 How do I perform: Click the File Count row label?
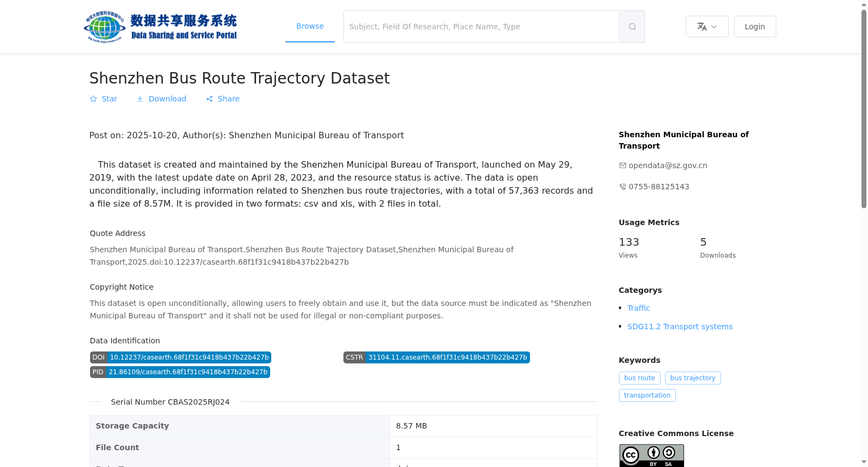tap(117, 447)
